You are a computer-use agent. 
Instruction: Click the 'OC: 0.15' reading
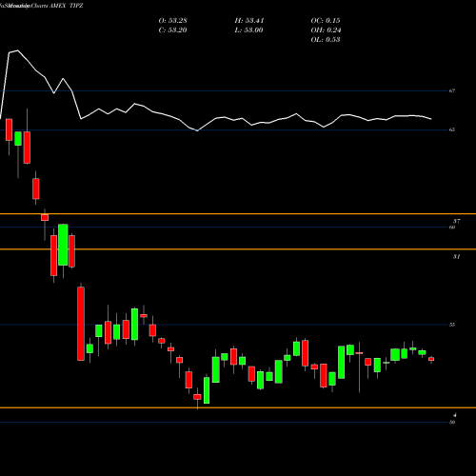click(x=326, y=21)
